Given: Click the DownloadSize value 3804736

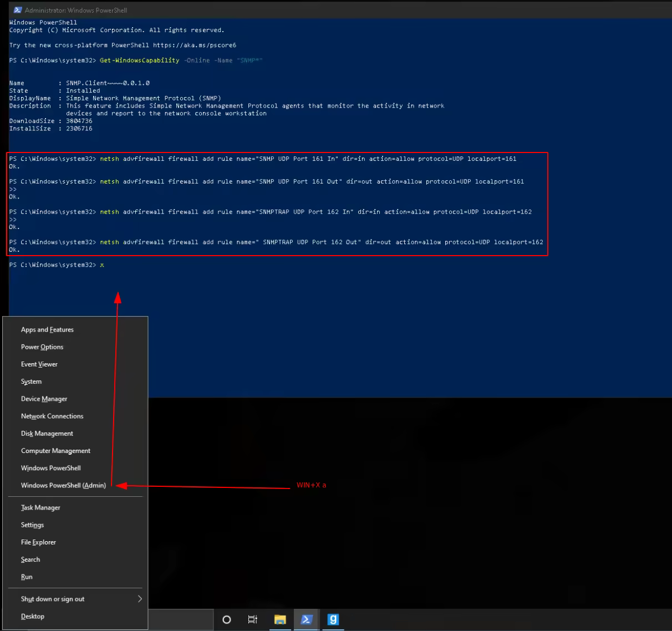Looking at the screenshot, I should tap(79, 121).
